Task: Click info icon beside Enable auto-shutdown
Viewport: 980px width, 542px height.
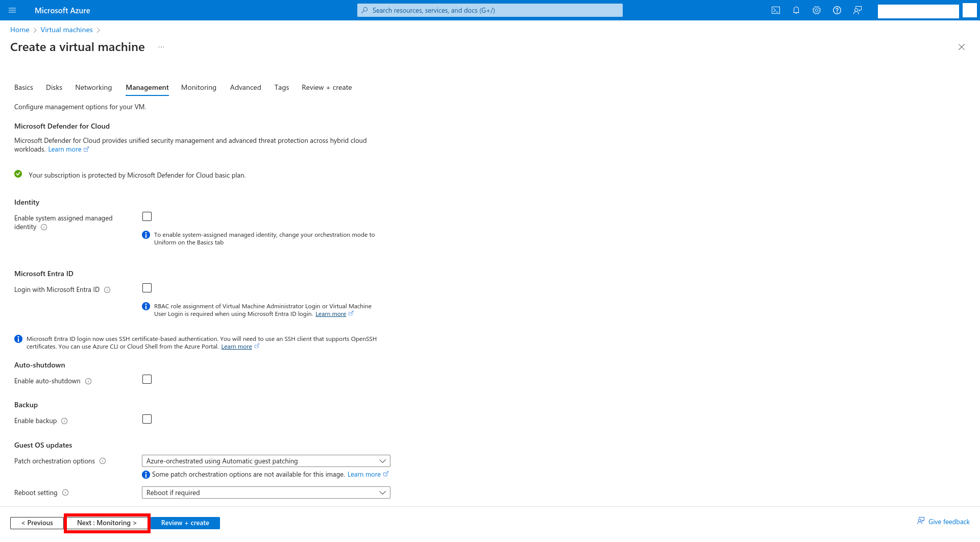Action: point(88,381)
